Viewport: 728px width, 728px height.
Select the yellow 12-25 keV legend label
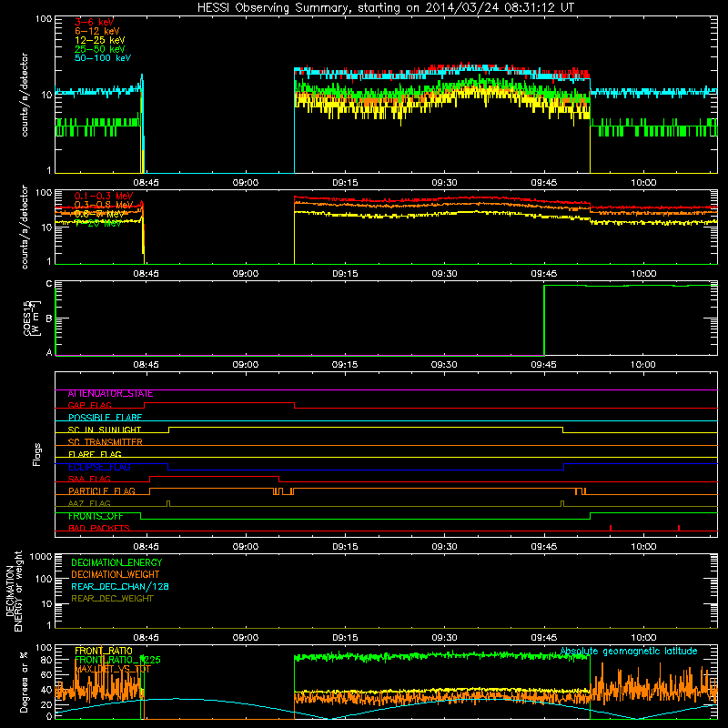point(100,40)
